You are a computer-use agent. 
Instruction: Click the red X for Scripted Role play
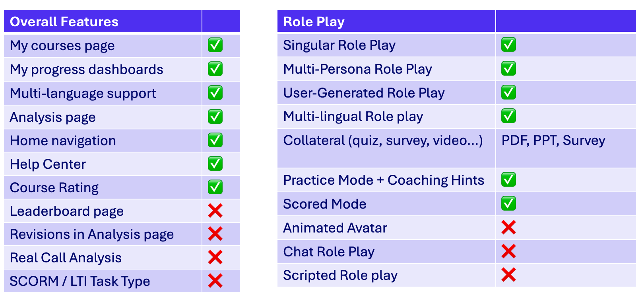[508, 275]
